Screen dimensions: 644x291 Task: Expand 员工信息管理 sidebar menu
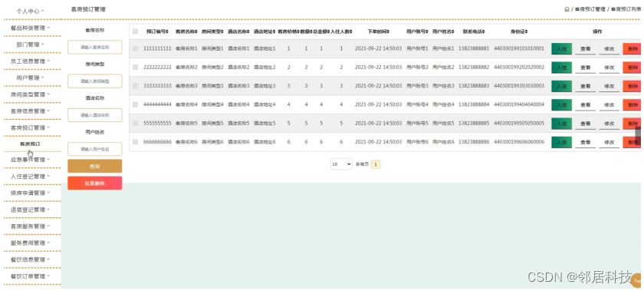tap(31, 61)
